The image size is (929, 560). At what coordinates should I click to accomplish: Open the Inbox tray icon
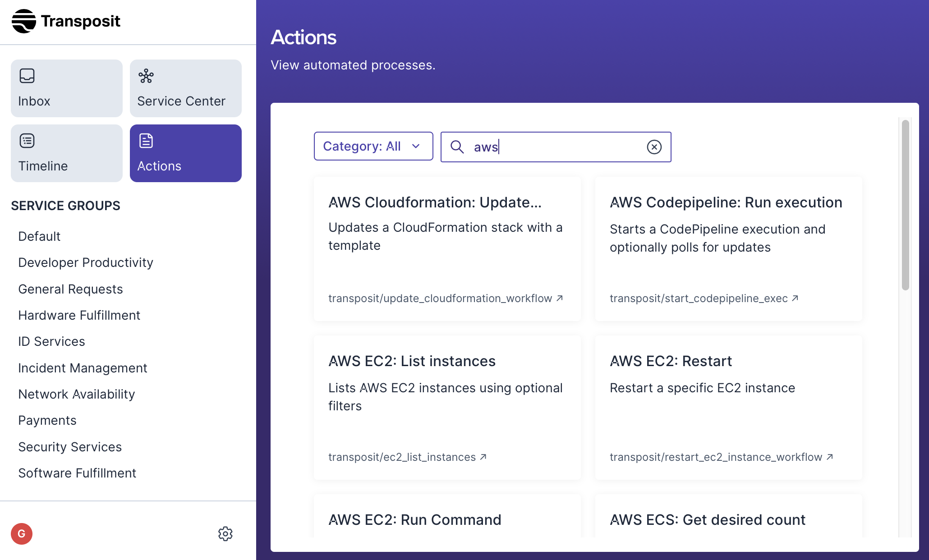27,76
